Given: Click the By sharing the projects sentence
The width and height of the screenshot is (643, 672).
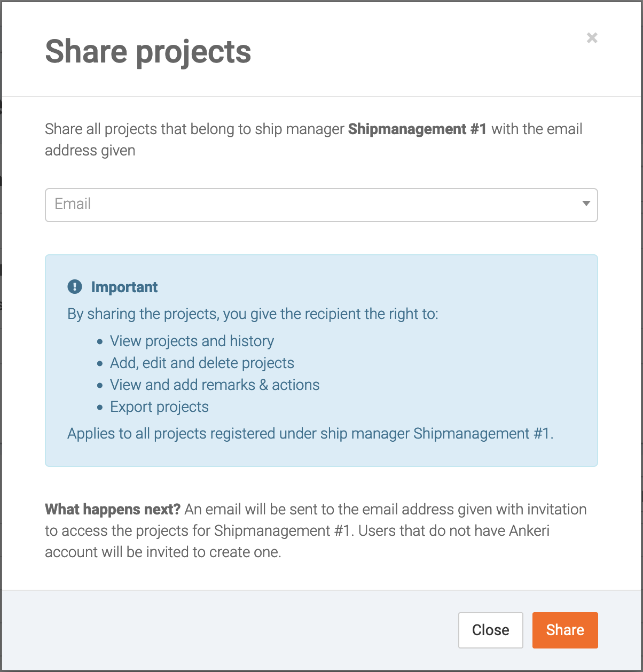Looking at the screenshot, I should (x=253, y=314).
